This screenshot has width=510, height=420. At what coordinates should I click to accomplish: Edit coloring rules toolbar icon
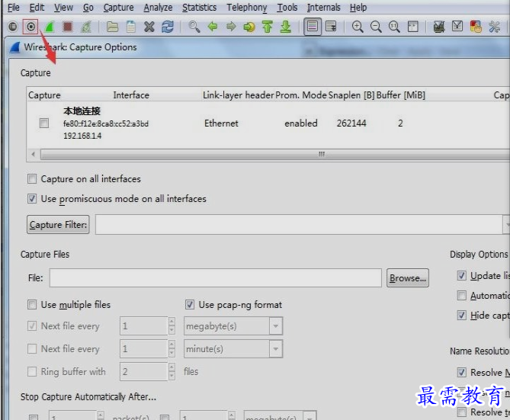click(x=476, y=27)
